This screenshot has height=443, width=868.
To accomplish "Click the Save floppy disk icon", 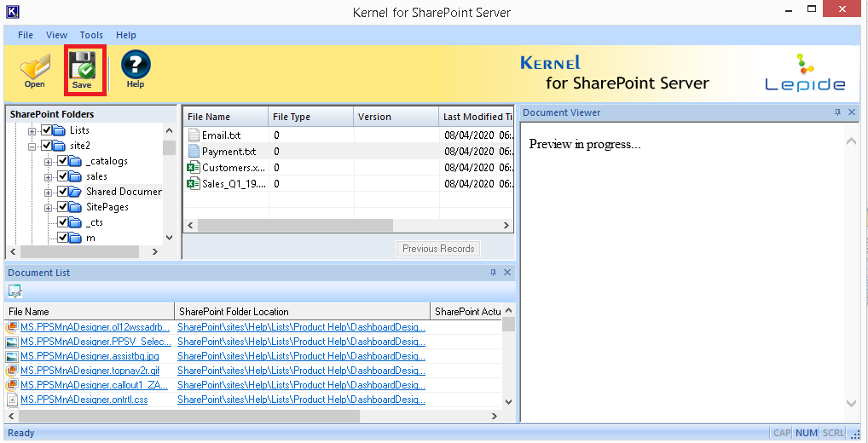I will pos(82,66).
